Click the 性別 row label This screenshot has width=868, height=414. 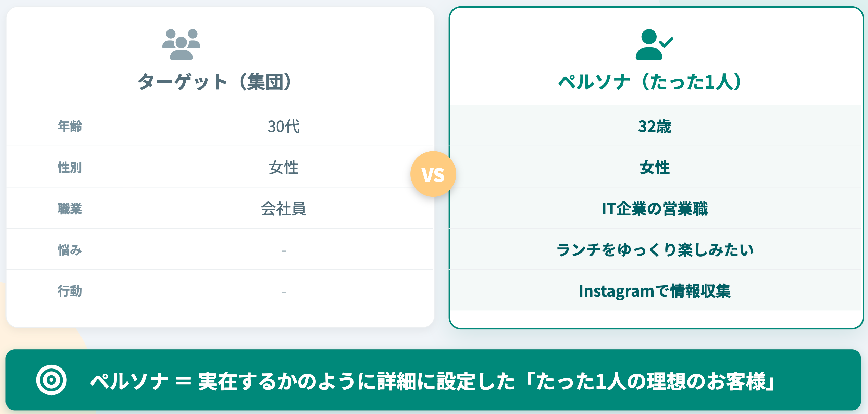tap(70, 168)
